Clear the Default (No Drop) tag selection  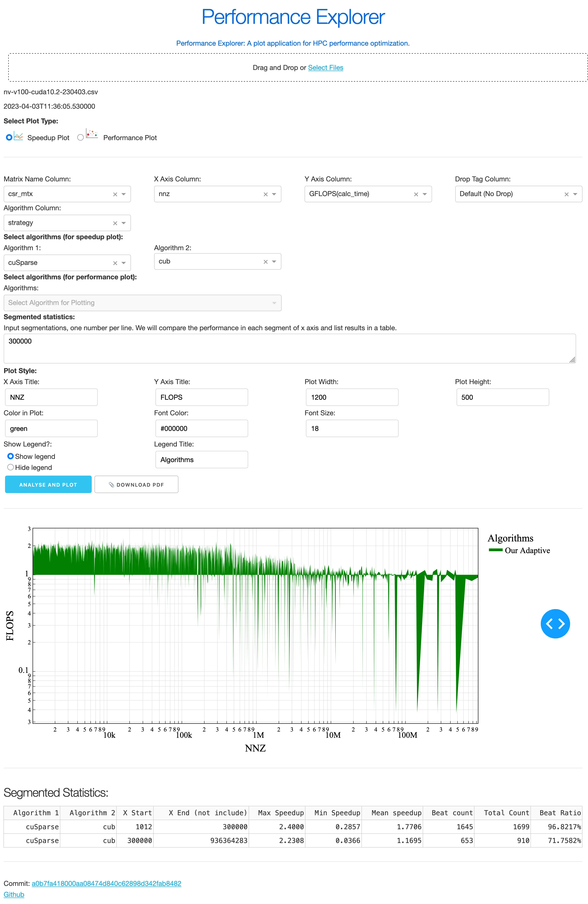pyautogui.click(x=566, y=194)
